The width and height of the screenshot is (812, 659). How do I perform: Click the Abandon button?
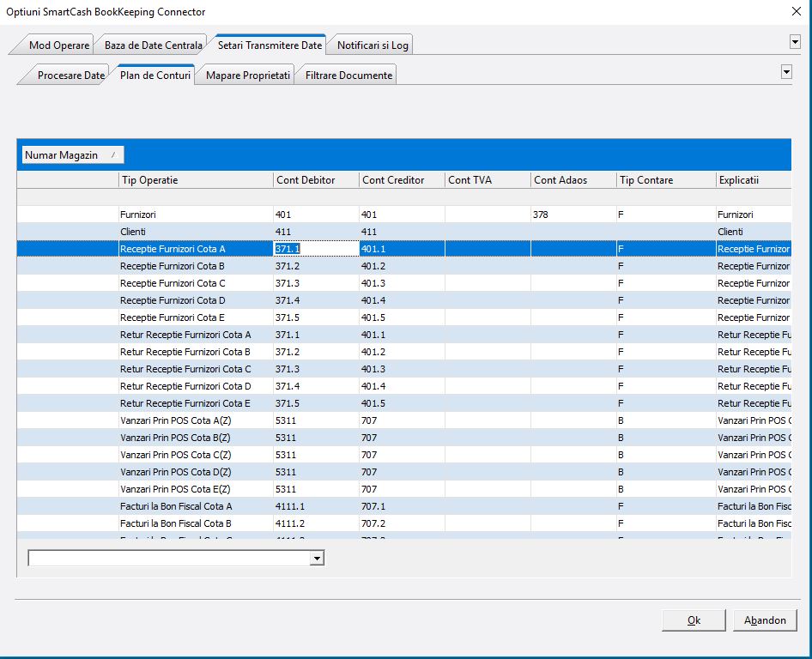coord(764,620)
